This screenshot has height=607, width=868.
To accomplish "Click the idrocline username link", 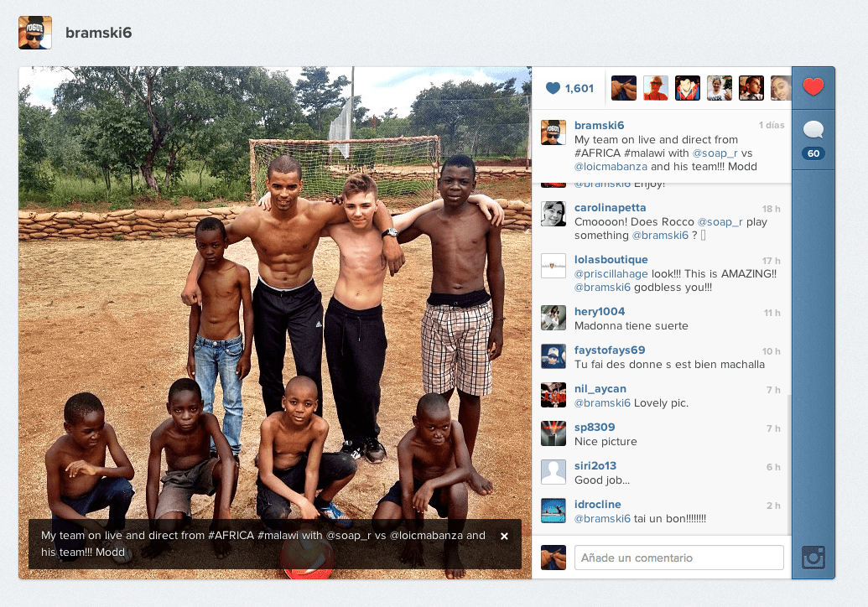I will click(x=597, y=504).
